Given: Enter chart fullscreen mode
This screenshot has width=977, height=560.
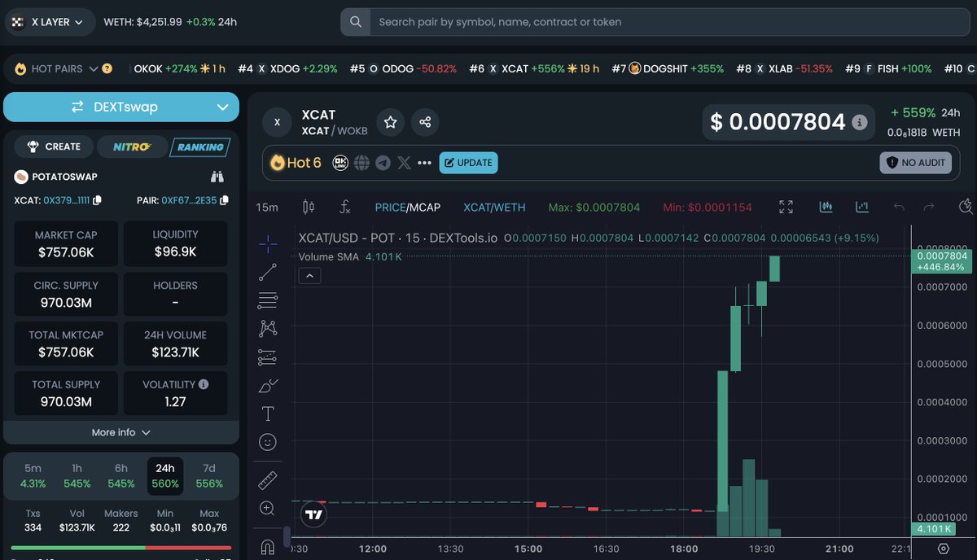Looking at the screenshot, I should click(786, 208).
